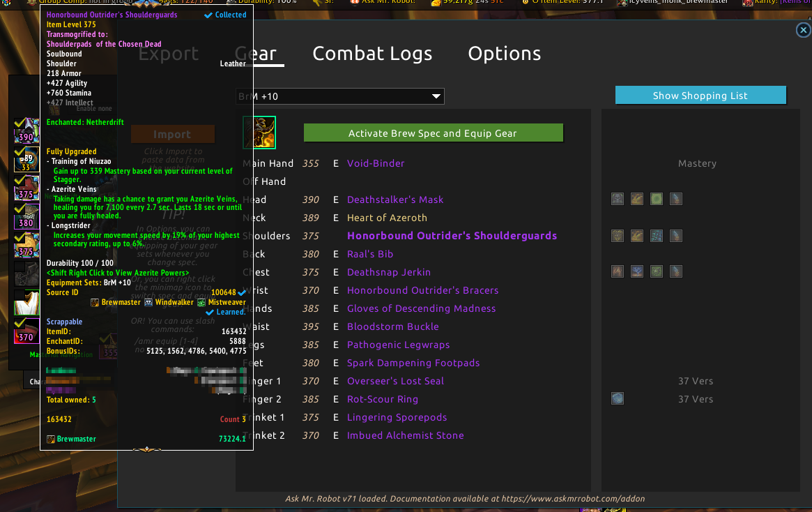Click the fourth azerite trait icon in the Chest row

point(676,271)
